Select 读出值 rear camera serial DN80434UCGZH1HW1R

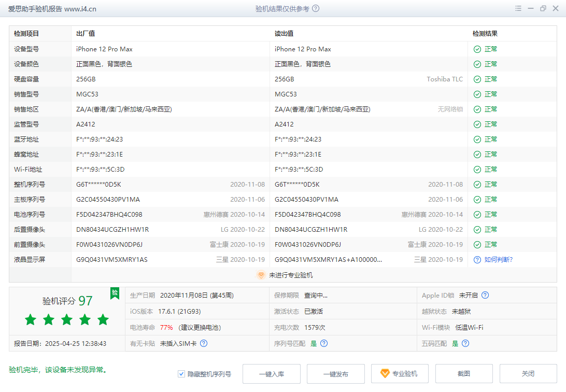[x=311, y=230]
